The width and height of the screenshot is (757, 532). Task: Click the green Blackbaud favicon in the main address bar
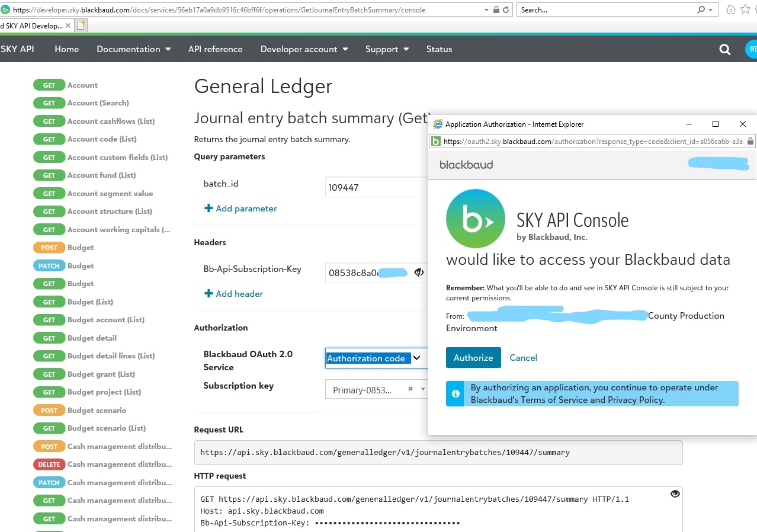(5, 10)
